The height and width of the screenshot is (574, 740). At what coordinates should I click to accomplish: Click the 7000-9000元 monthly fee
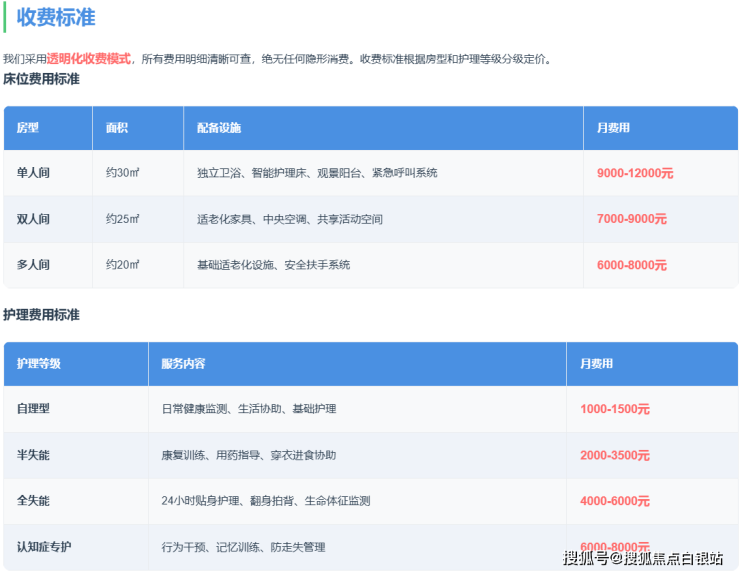click(631, 219)
